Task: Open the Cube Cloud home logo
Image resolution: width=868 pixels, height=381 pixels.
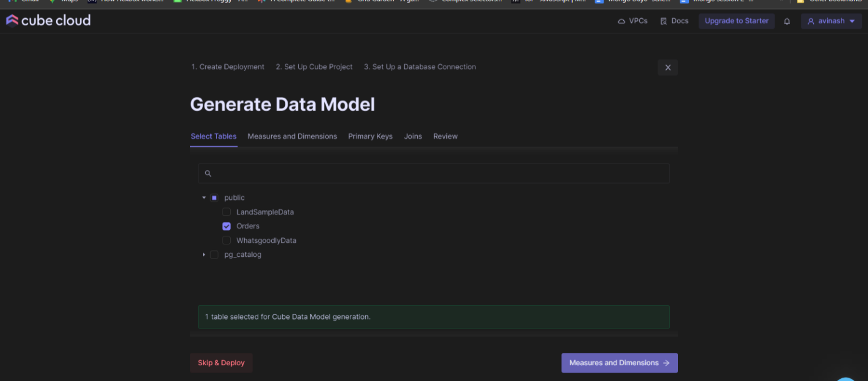Action: [48, 20]
